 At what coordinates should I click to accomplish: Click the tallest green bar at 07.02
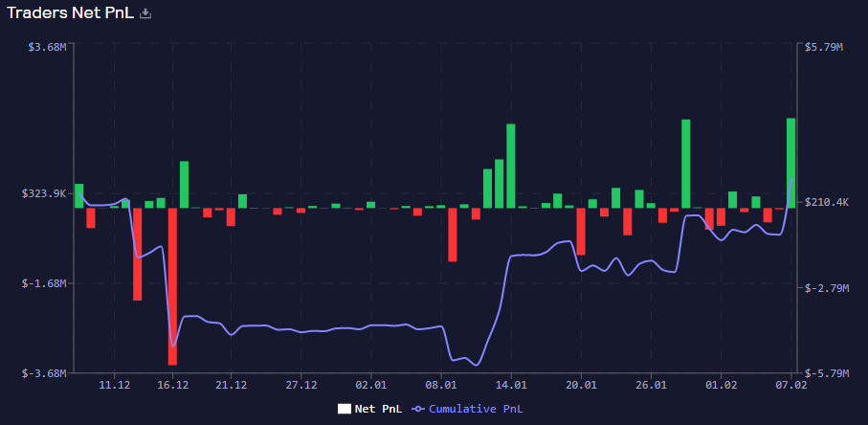[x=791, y=164]
